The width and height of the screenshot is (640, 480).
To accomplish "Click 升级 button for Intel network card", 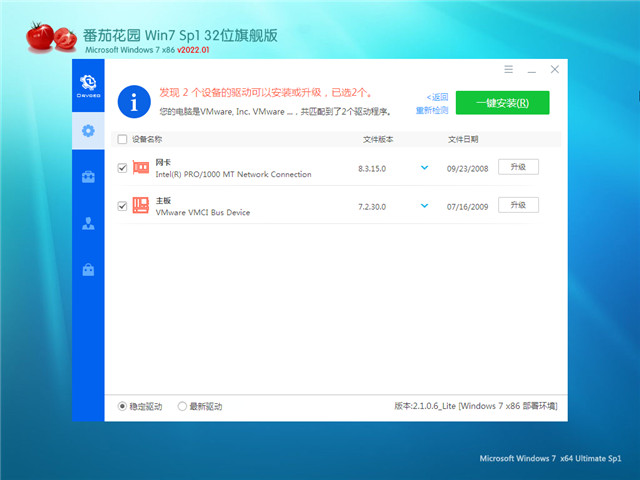I will click(x=518, y=167).
